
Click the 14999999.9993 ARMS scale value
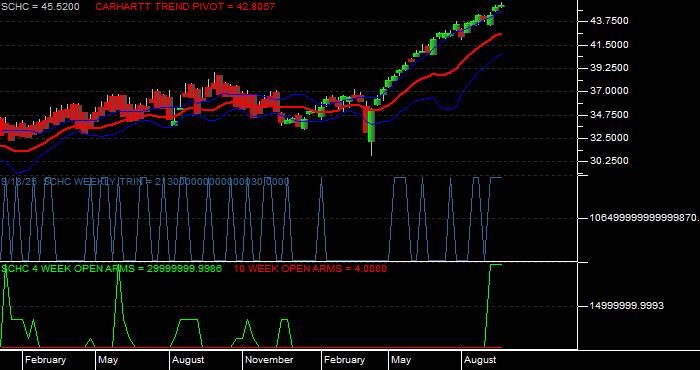click(627, 306)
